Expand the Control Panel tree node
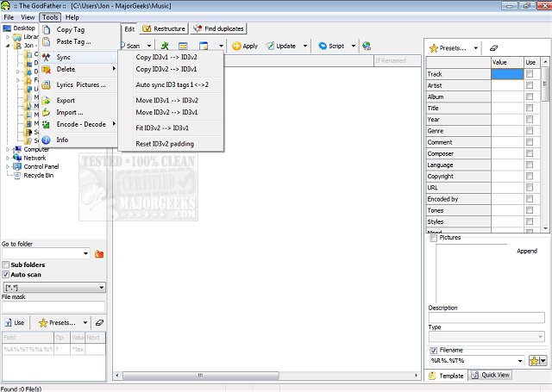The height and width of the screenshot is (392, 552). point(8,166)
